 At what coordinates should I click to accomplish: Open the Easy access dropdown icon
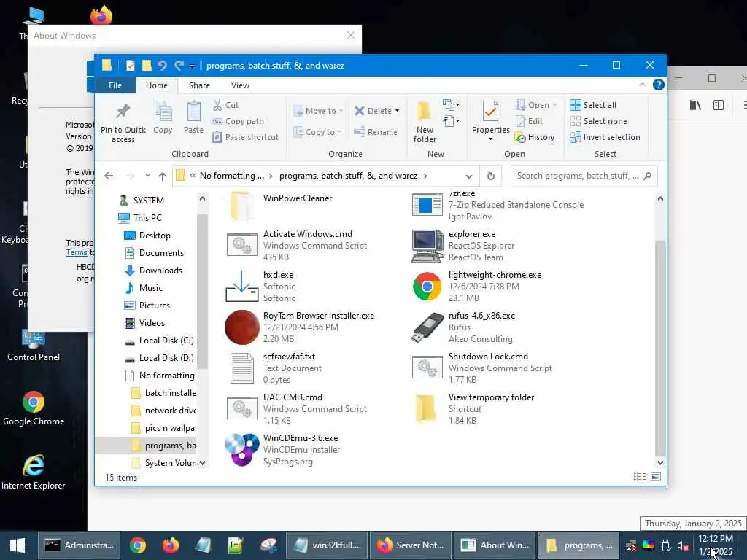[x=451, y=121]
